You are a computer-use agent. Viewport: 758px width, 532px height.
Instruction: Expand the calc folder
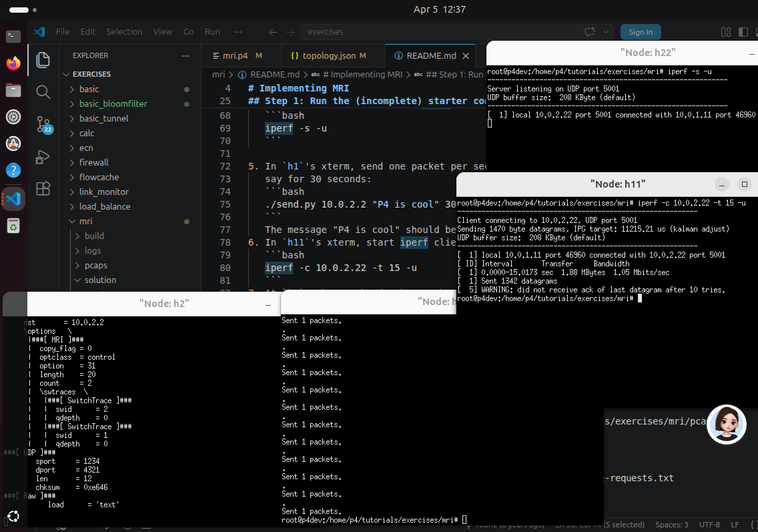click(x=131, y=133)
